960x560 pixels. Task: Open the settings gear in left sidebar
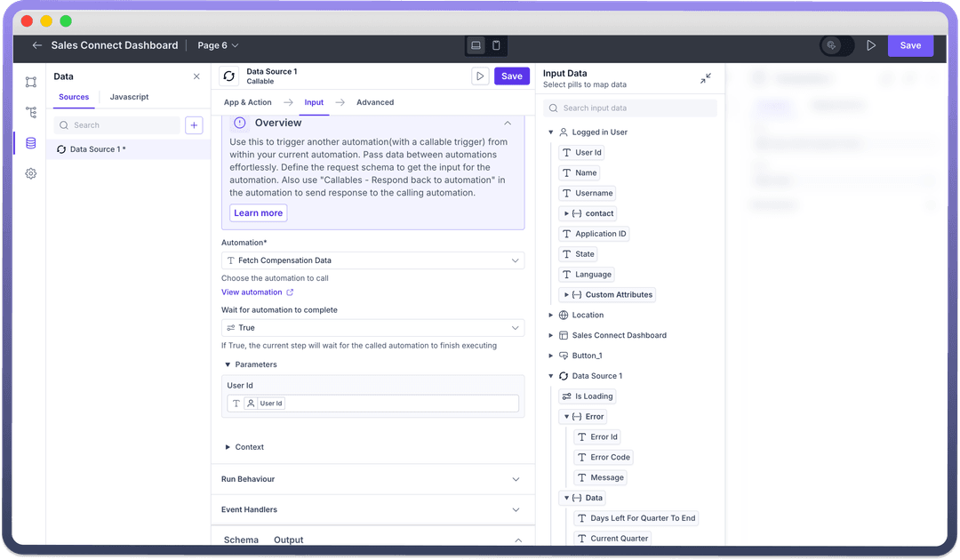click(x=31, y=174)
